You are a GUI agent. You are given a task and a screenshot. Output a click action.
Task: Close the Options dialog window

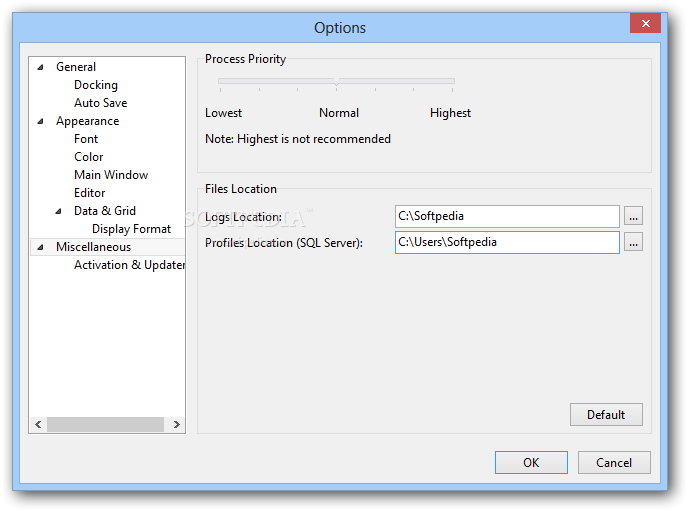[x=645, y=23]
